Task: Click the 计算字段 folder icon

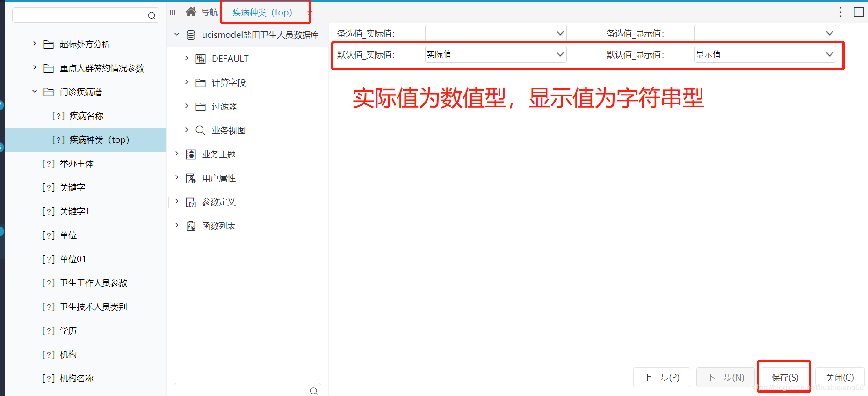Action: coord(201,83)
